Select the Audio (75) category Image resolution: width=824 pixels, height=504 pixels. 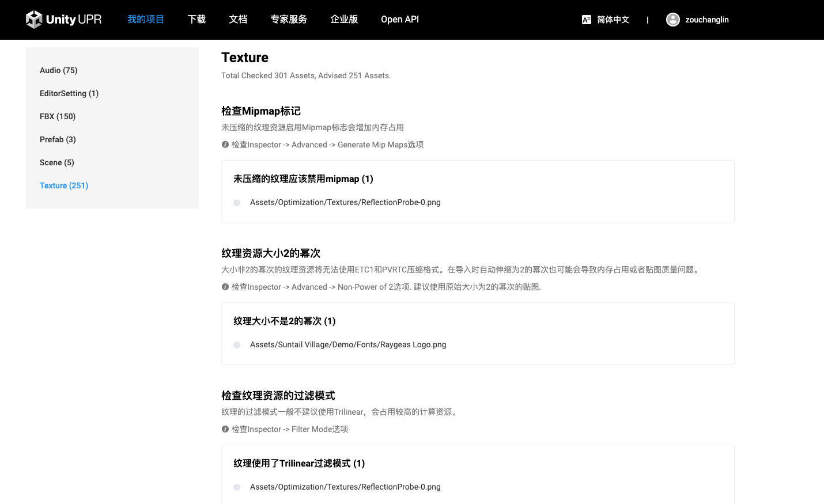point(58,70)
